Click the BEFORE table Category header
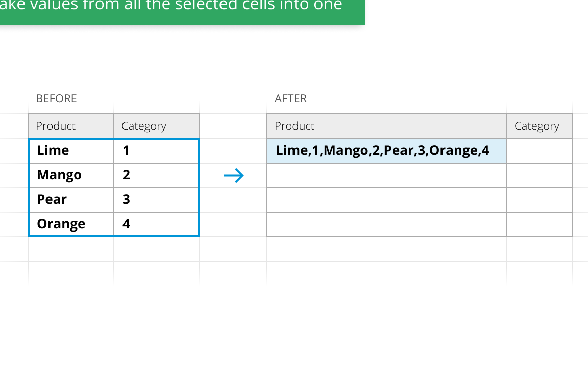 pyautogui.click(x=156, y=126)
